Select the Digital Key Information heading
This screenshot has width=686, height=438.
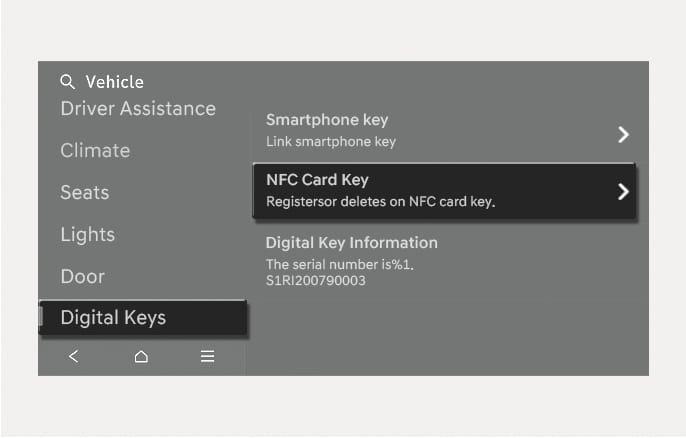coord(351,243)
